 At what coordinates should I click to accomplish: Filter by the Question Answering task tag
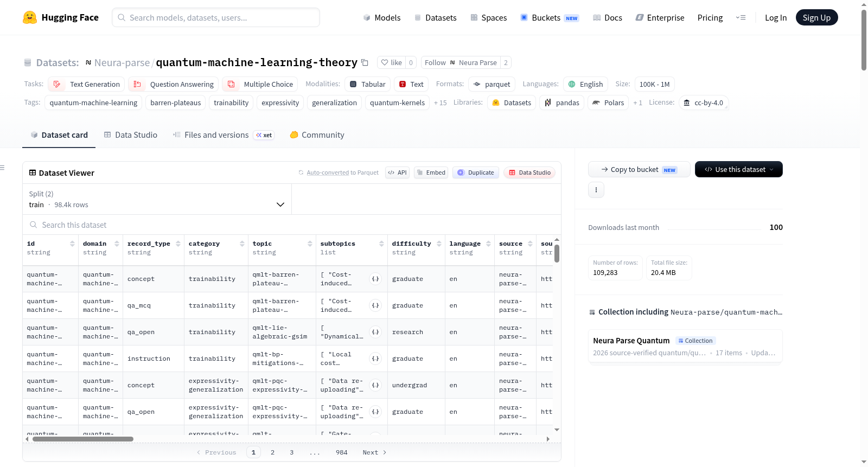point(174,84)
